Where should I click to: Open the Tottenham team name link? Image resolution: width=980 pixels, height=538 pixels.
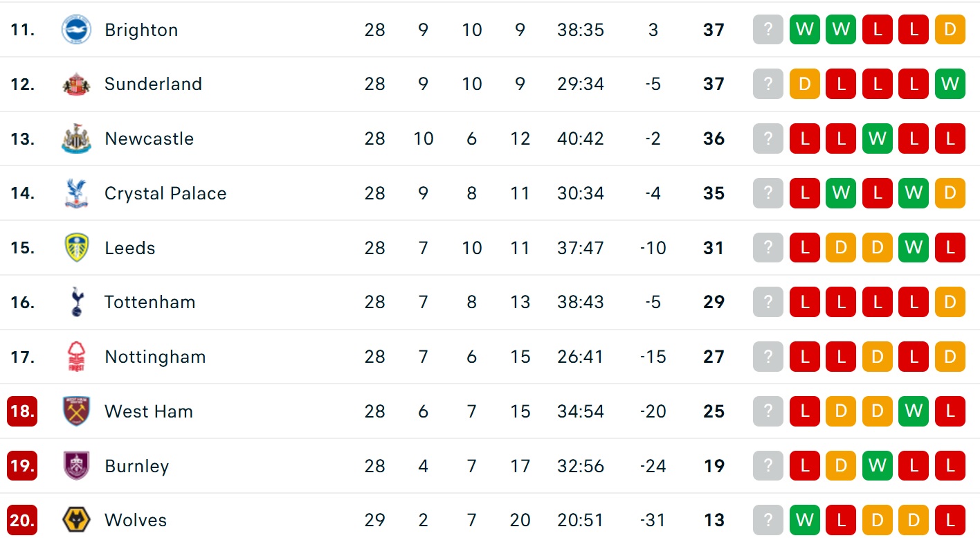(x=149, y=302)
